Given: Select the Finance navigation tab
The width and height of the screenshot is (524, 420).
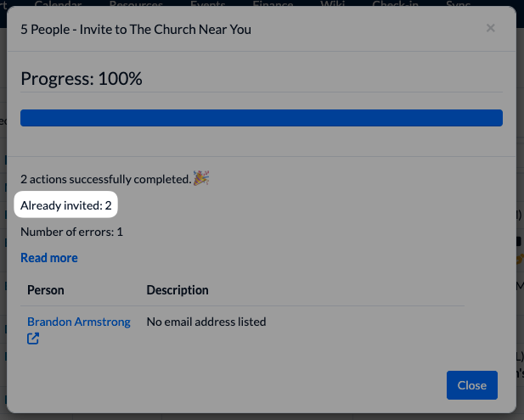Looking at the screenshot, I should pyautogui.click(x=273, y=4).
